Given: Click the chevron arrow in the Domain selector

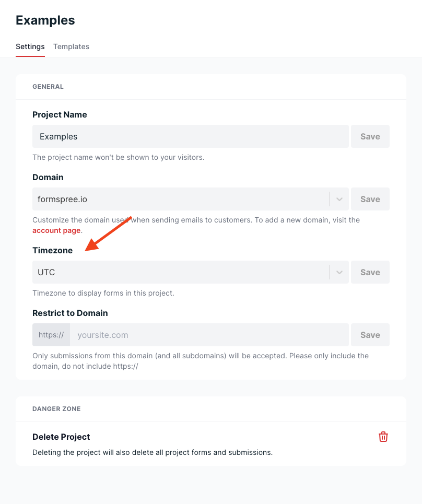Looking at the screenshot, I should [x=339, y=199].
